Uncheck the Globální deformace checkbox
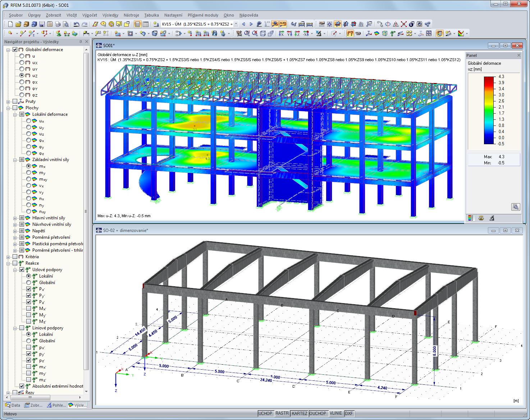530x420 pixels. click(15, 50)
